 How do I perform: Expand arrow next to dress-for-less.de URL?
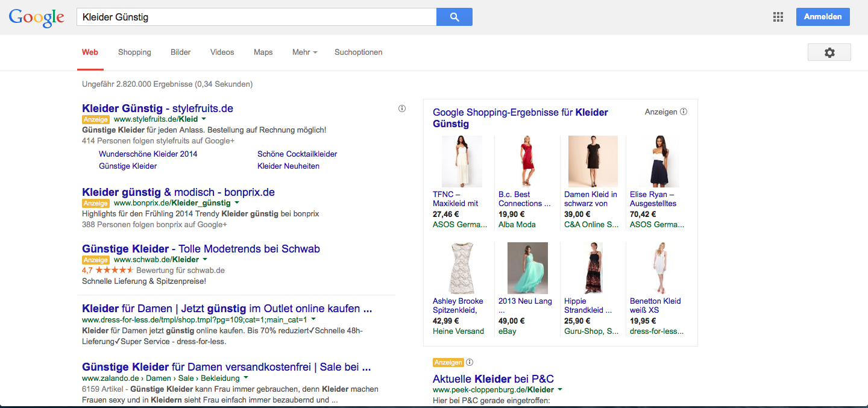pos(313,319)
